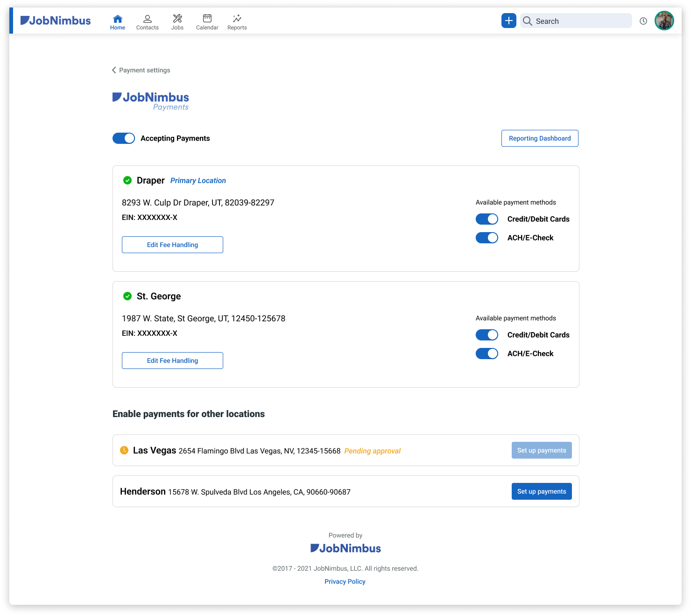Click the Powered by text
The width and height of the screenshot is (691, 616).
[345, 535]
